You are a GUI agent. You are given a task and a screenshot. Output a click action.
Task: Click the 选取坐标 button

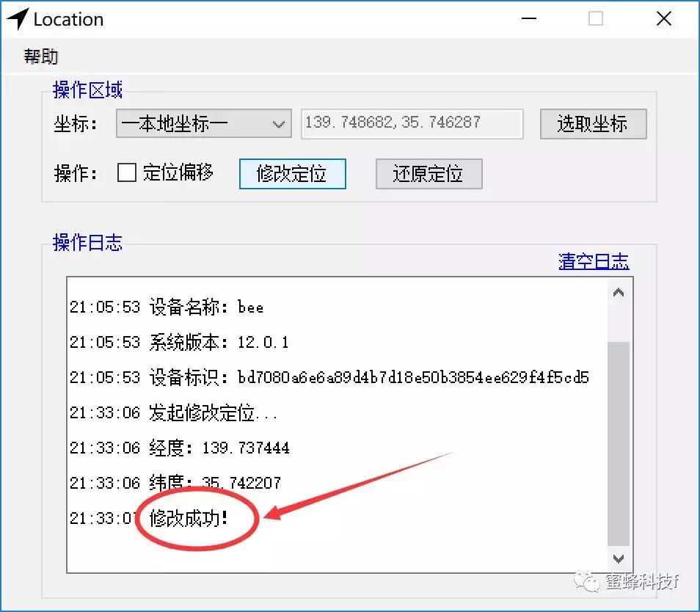click(x=593, y=123)
